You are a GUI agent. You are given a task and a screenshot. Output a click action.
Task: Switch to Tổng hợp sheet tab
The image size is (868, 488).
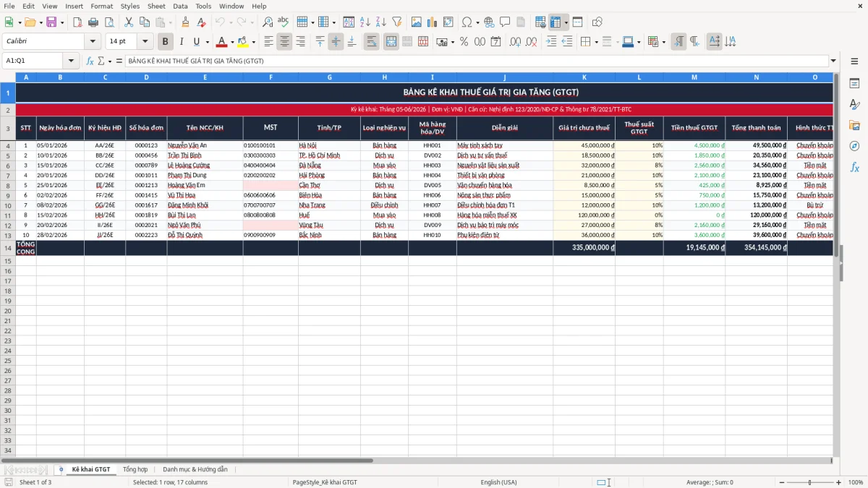[x=135, y=470]
